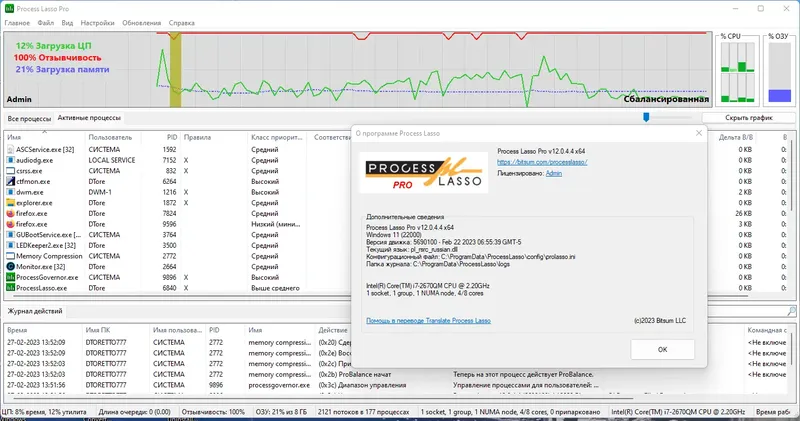The image size is (800, 421).
Task: Click the 12% Загрузка ЦП graph legend
Action: click(x=53, y=46)
